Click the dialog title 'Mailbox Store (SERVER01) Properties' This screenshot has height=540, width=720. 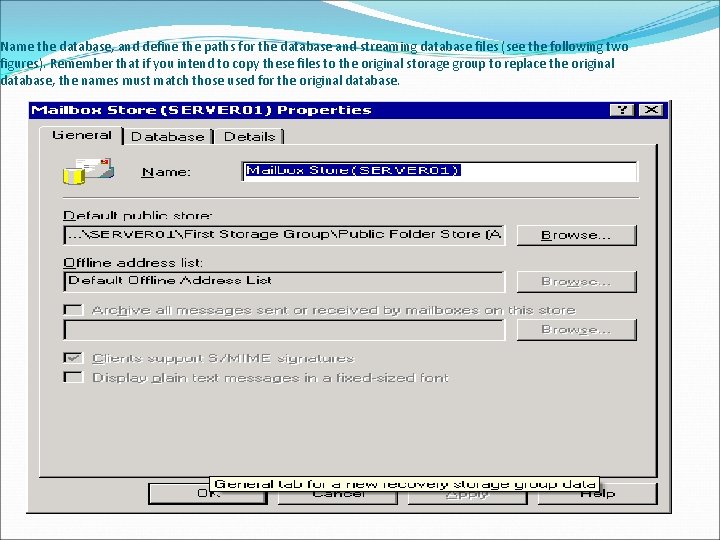(x=201, y=110)
